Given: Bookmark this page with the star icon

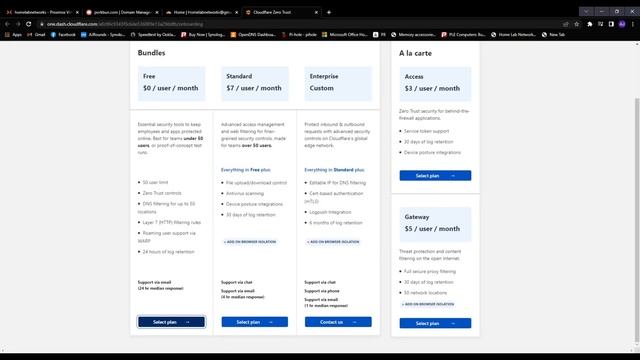Looking at the screenshot, I should 577,24.
